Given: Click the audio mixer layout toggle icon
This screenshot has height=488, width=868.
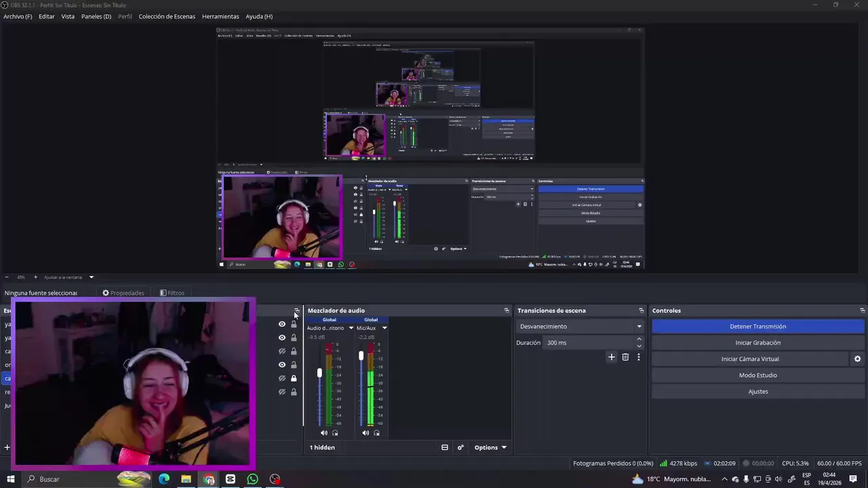Looking at the screenshot, I should click(444, 447).
